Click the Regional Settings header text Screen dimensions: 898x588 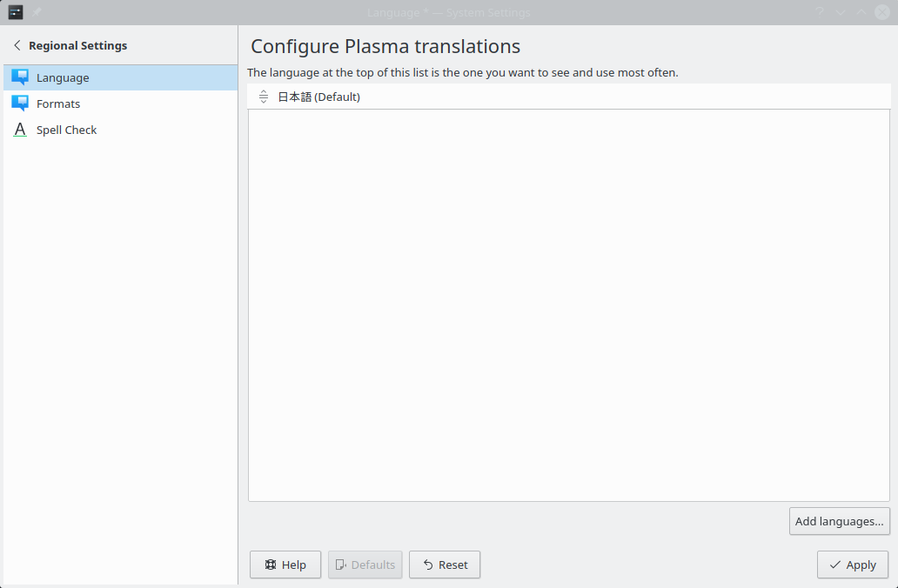tap(78, 45)
